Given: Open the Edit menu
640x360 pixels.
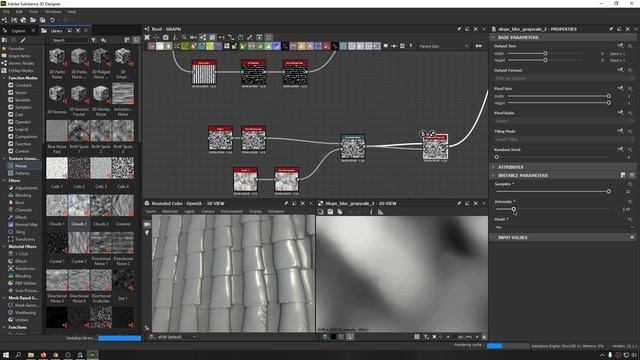Looking at the screenshot, I should coord(19,12).
